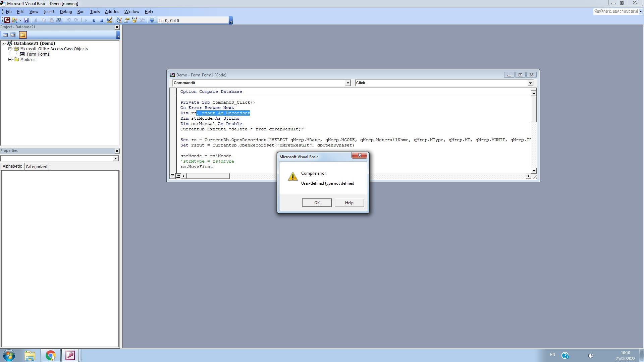
Task: Open Google Chrome from taskbar
Action: [x=51, y=355]
